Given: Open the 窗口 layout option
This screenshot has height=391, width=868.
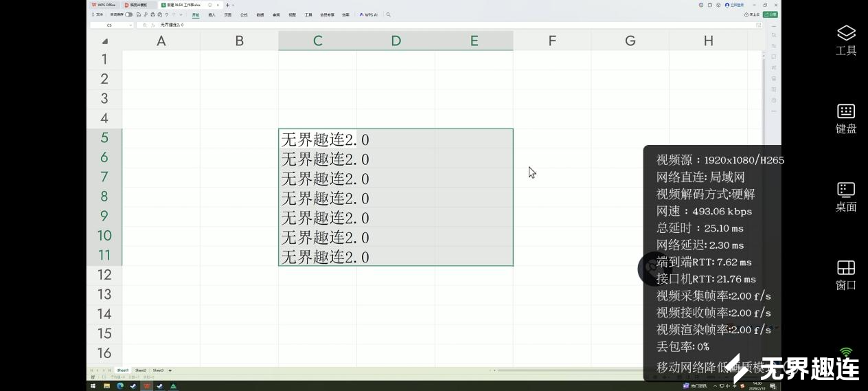Looking at the screenshot, I should pyautogui.click(x=845, y=275).
